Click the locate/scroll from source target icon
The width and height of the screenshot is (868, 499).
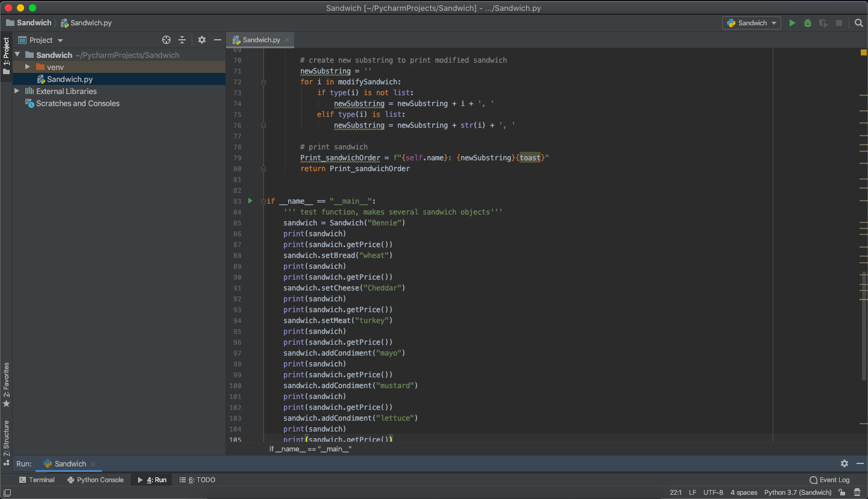pos(166,40)
